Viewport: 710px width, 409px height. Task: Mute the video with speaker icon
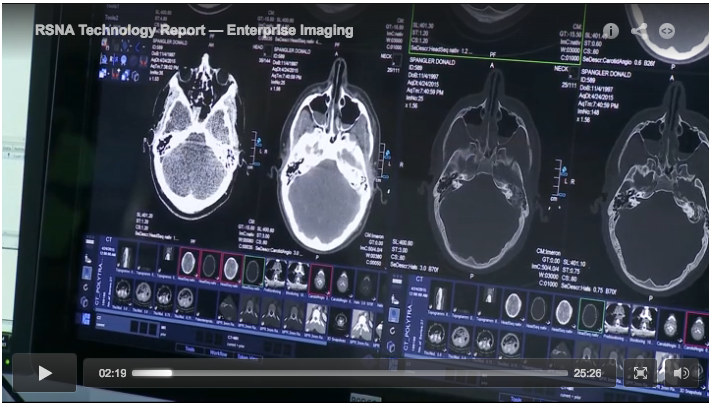(682, 373)
